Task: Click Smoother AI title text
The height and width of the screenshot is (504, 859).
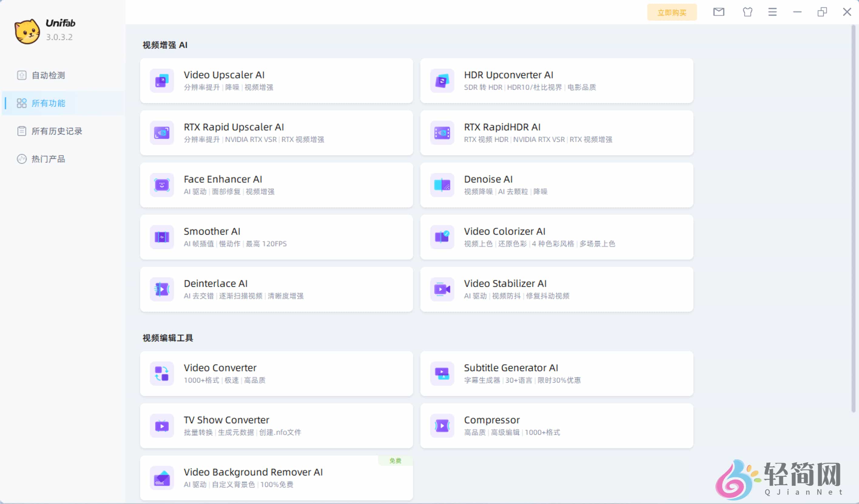Action: 212,231
